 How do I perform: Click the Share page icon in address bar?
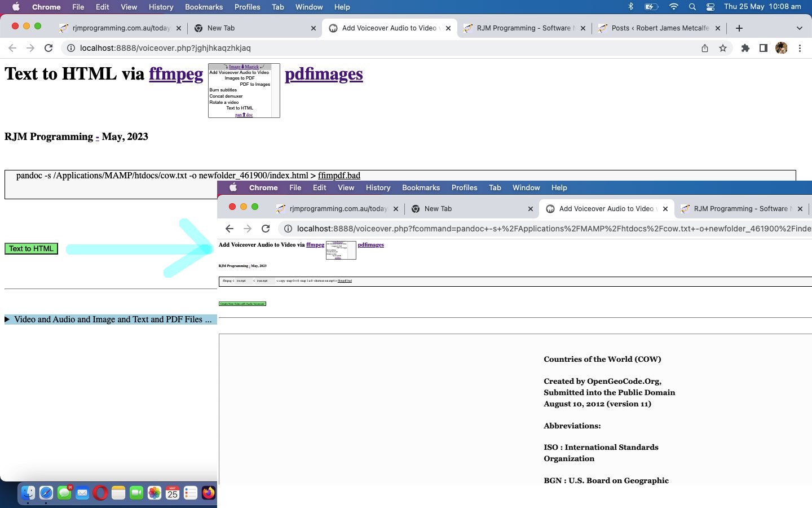pos(705,49)
